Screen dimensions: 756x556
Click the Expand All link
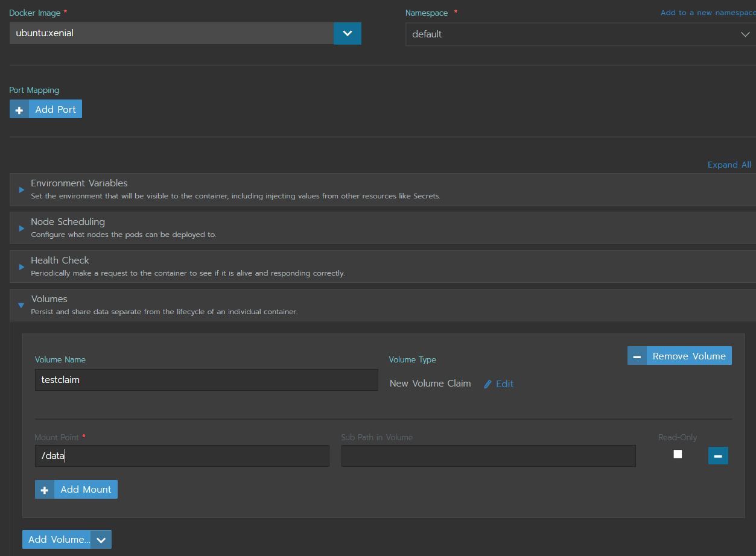[729, 164]
